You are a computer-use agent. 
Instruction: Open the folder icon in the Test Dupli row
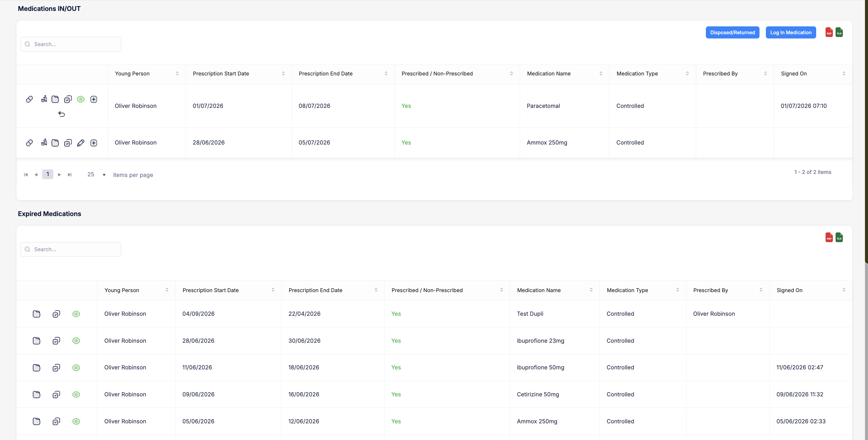point(36,314)
